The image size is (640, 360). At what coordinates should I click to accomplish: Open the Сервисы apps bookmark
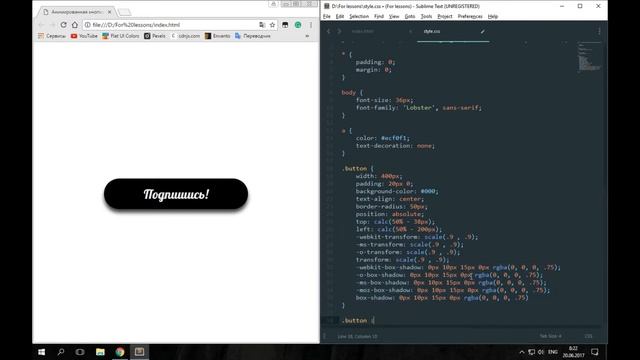click(52, 36)
